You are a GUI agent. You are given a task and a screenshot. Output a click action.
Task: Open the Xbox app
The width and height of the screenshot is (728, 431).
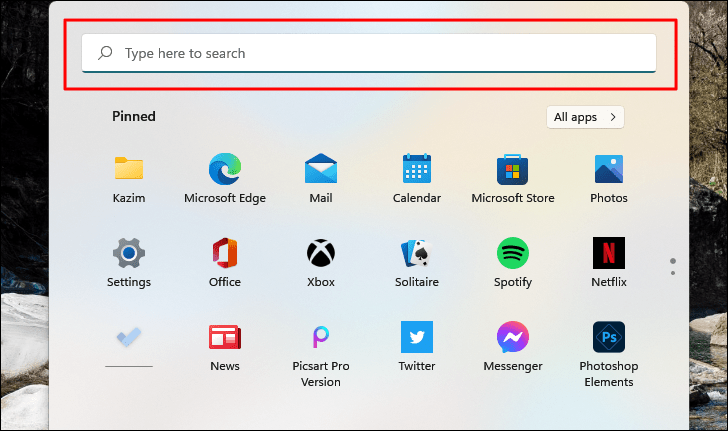tap(321, 262)
